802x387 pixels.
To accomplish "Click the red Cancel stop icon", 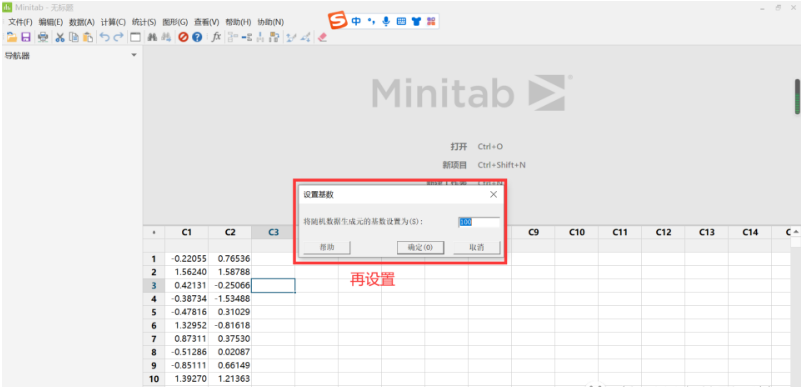I will 183,37.
